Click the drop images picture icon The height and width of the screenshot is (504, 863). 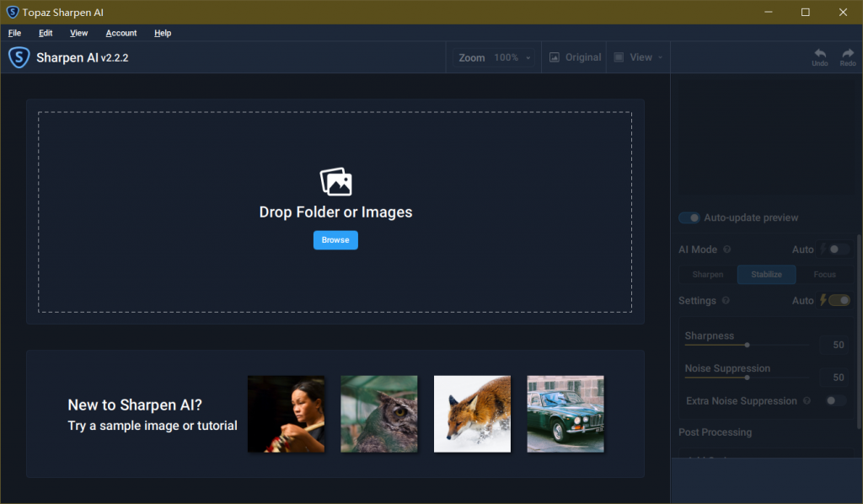pos(335,182)
